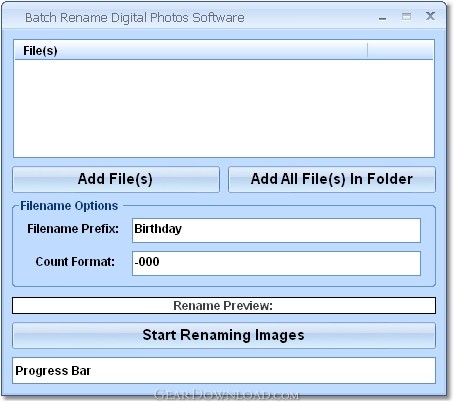Choose Add All File(s) In Folder
This screenshot has width=454, height=403.
point(332,179)
